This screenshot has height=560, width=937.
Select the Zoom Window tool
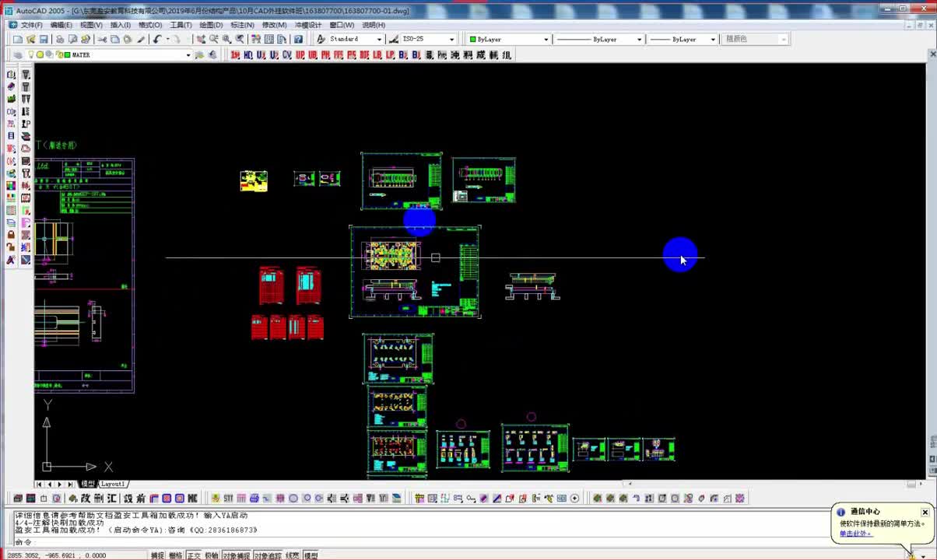(x=226, y=38)
